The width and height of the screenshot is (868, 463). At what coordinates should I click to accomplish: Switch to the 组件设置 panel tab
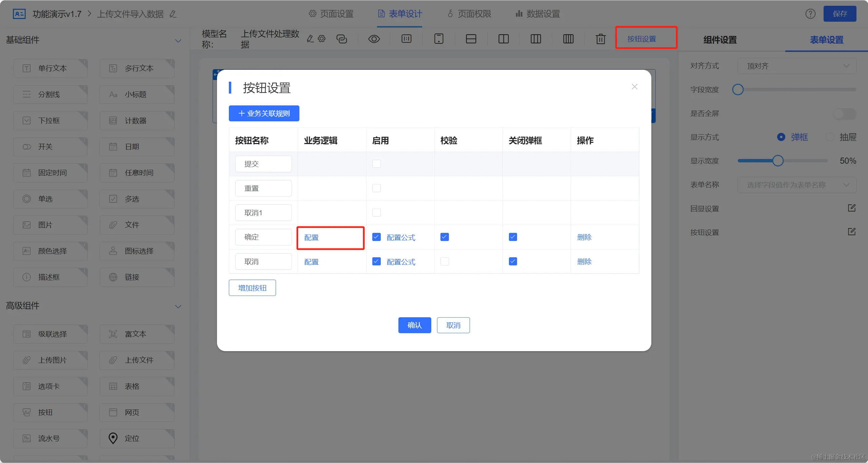pyautogui.click(x=720, y=40)
